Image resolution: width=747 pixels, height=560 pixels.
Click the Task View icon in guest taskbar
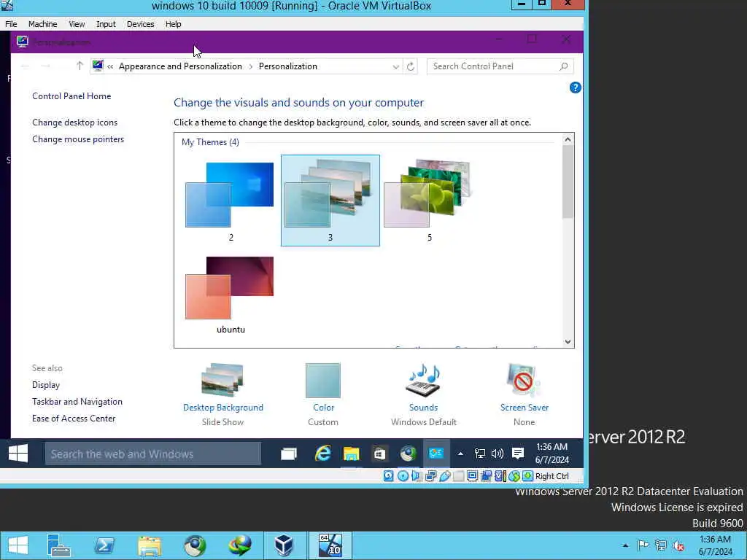click(289, 454)
